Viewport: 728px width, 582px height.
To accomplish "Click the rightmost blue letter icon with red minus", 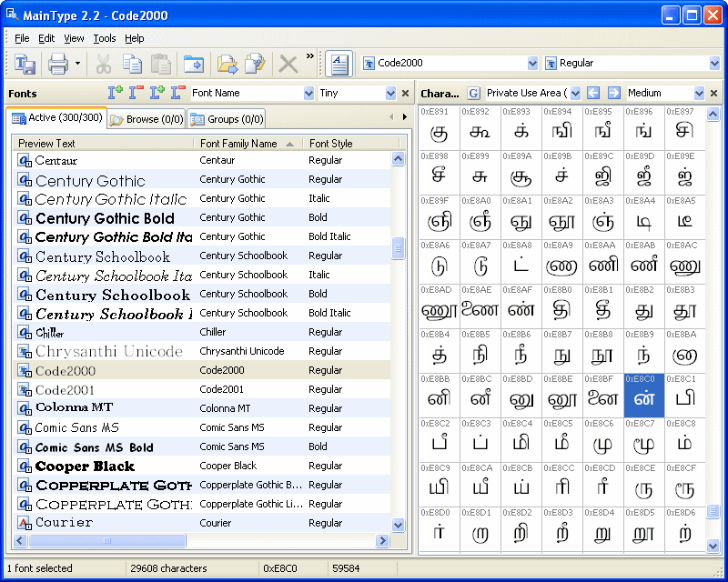I will 178,93.
